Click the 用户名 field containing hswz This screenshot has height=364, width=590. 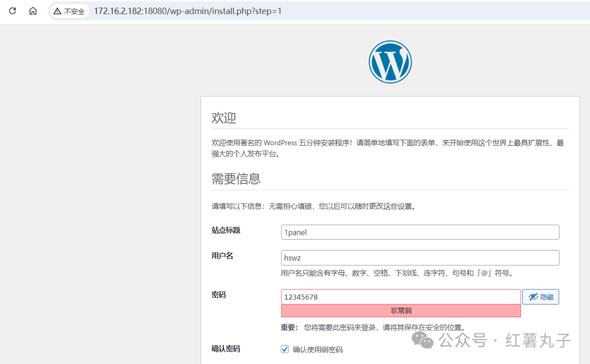420,258
